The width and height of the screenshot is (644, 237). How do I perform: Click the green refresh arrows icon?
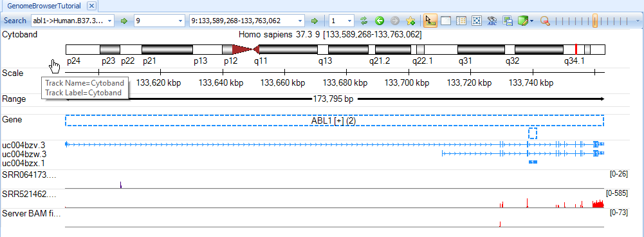pyautogui.click(x=363, y=21)
